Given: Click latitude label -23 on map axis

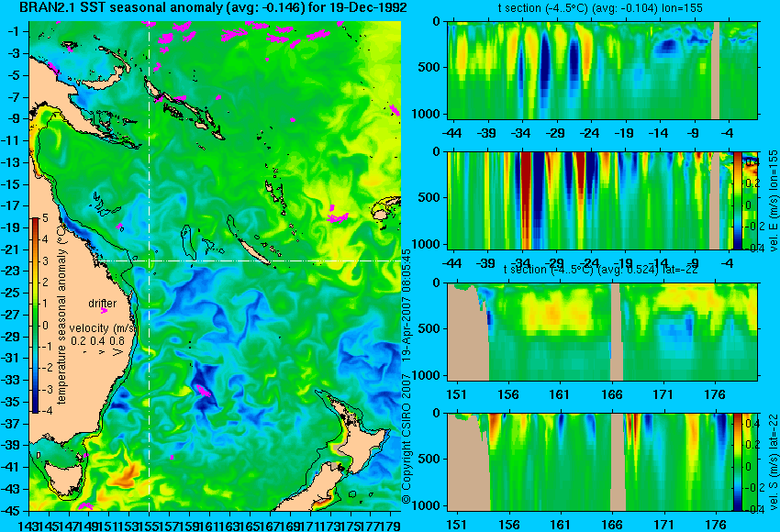Looking at the screenshot, I should click(10, 271).
